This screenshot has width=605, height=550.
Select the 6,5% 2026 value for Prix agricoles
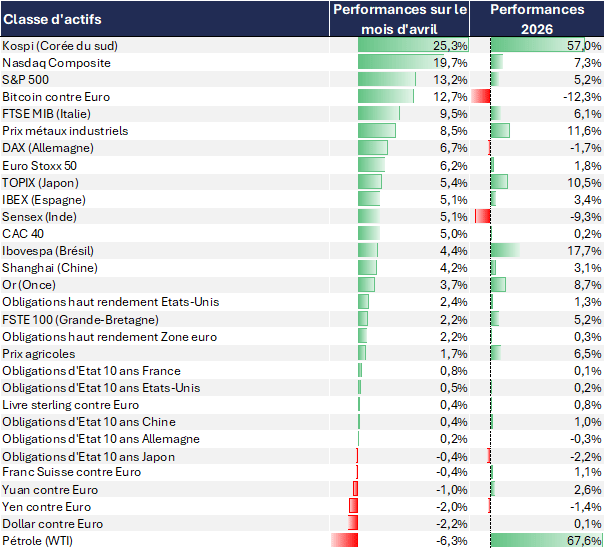pos(588,354)
